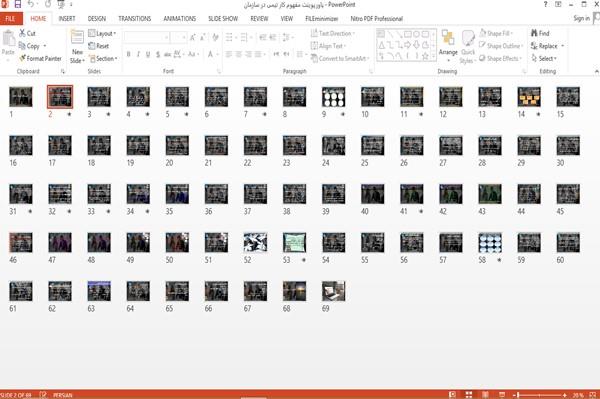600x399 pixels.
Task: Click the New Slide icon
Action: (77, 37)
